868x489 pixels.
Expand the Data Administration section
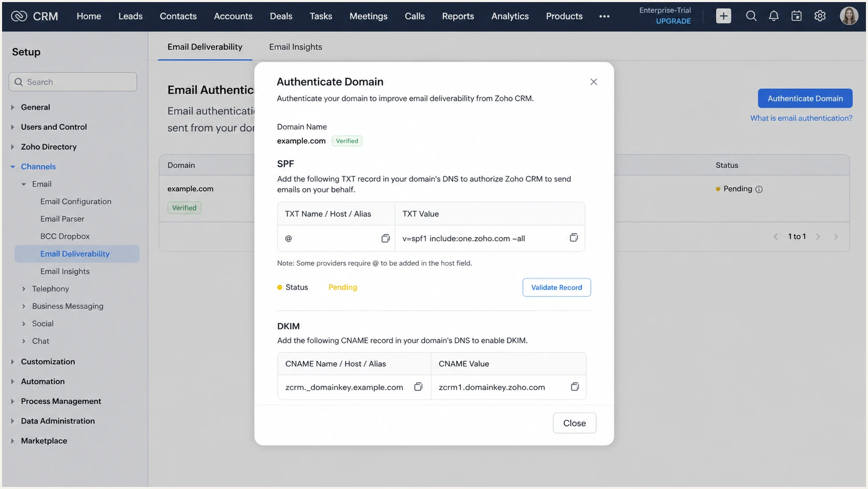(12, 421)
